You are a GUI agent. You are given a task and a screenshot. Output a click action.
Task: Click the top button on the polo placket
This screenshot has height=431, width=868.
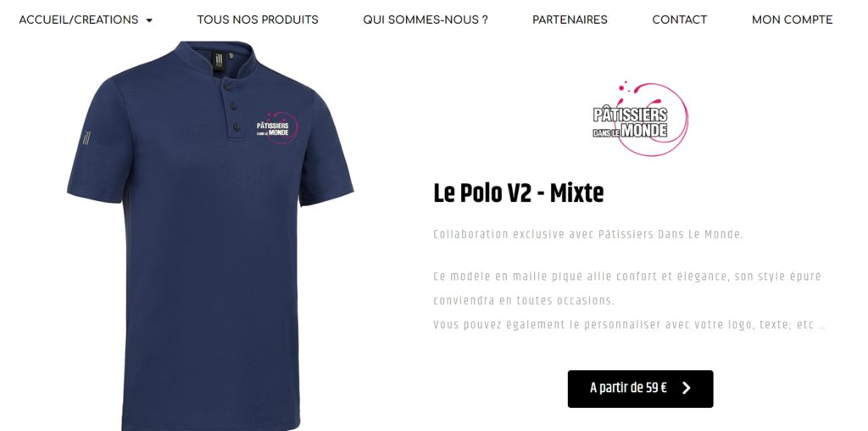[227, 86]
